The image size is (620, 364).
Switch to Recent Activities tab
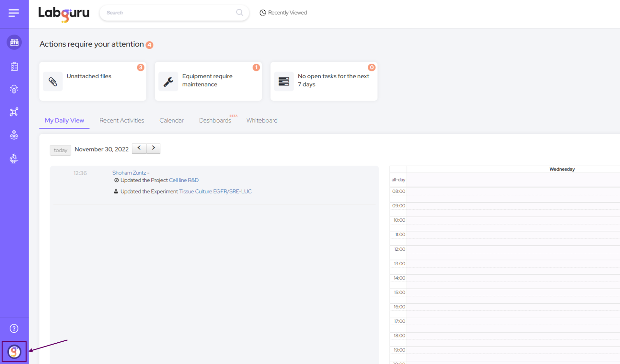click(121, 120)
